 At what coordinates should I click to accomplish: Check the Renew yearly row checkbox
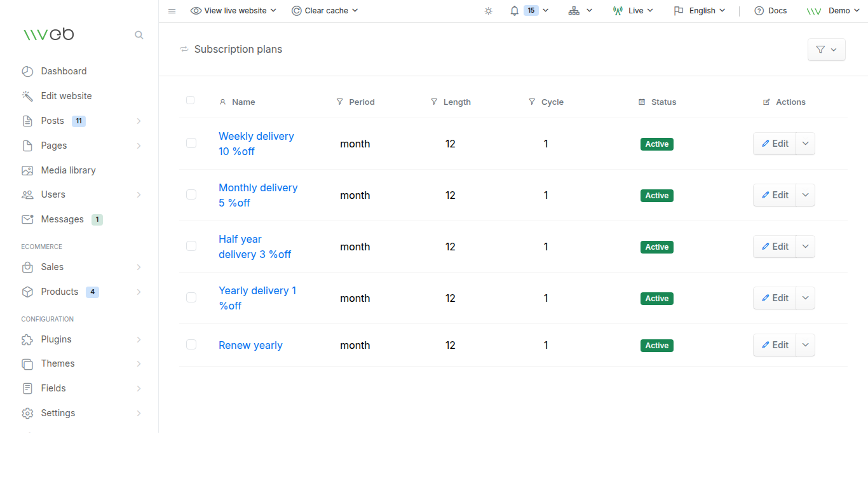tap(191, 344)
